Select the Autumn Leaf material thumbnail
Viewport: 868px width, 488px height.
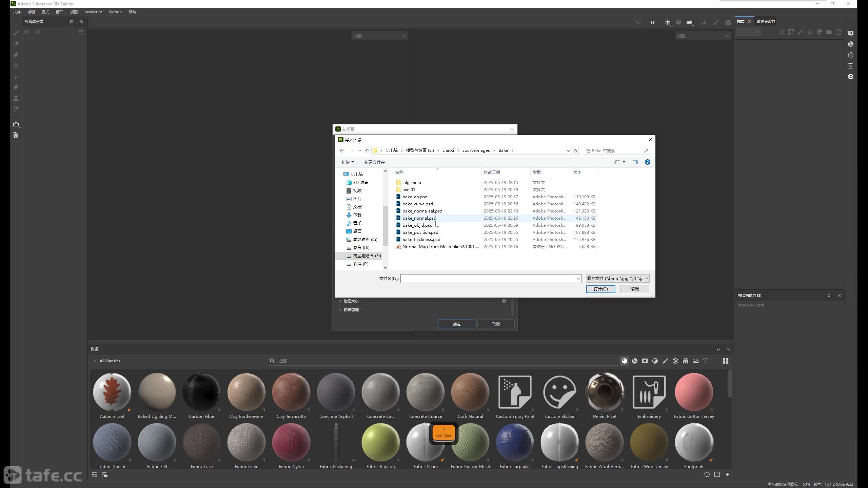click(112, 392)
